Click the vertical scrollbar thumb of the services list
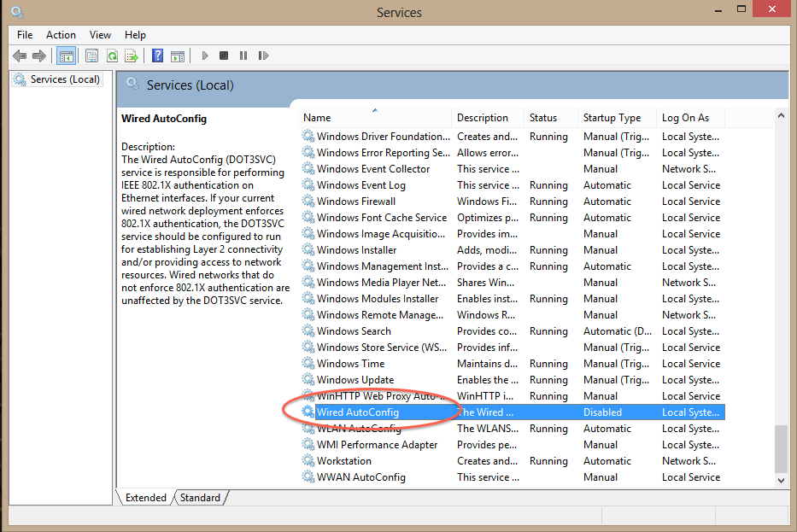This screenshot has height=532, width=797. pyautogui.click(x=782, y=448)
